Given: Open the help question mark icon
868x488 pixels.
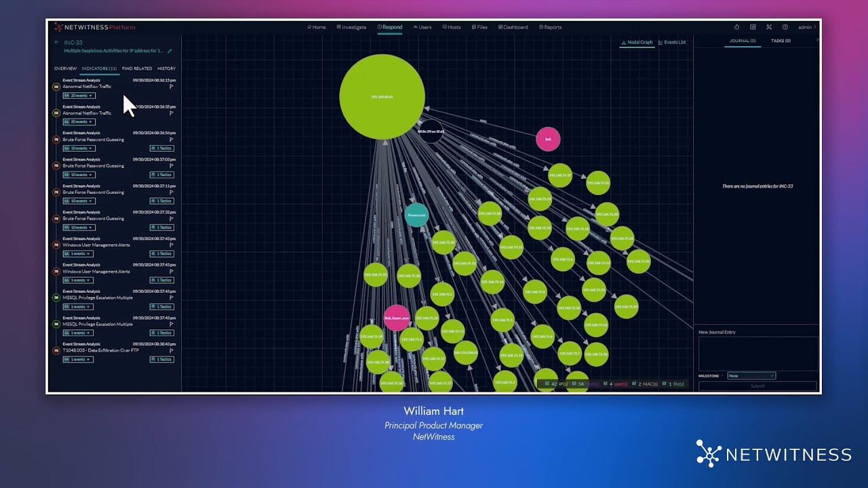Looking at the screenshot, I should click(x=785, y=27).
